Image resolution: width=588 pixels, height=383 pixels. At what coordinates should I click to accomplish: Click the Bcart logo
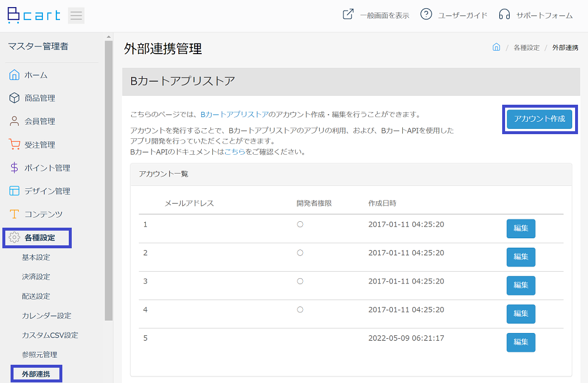(x=34, y=15)
